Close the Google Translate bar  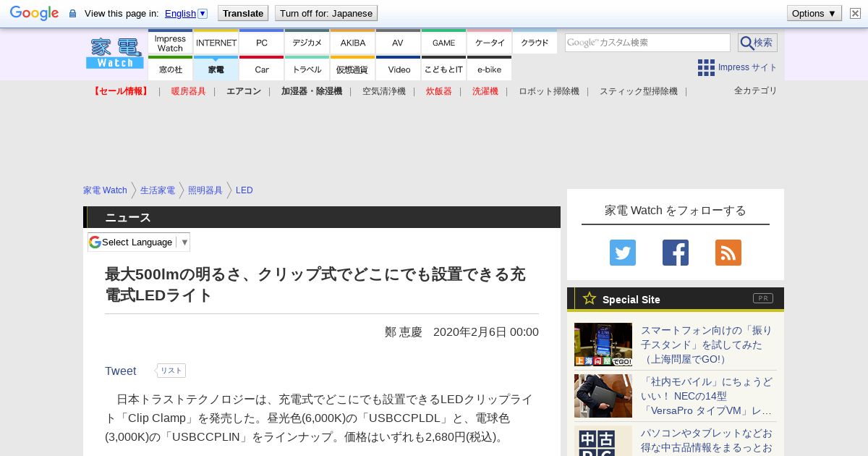click(855, 13)
